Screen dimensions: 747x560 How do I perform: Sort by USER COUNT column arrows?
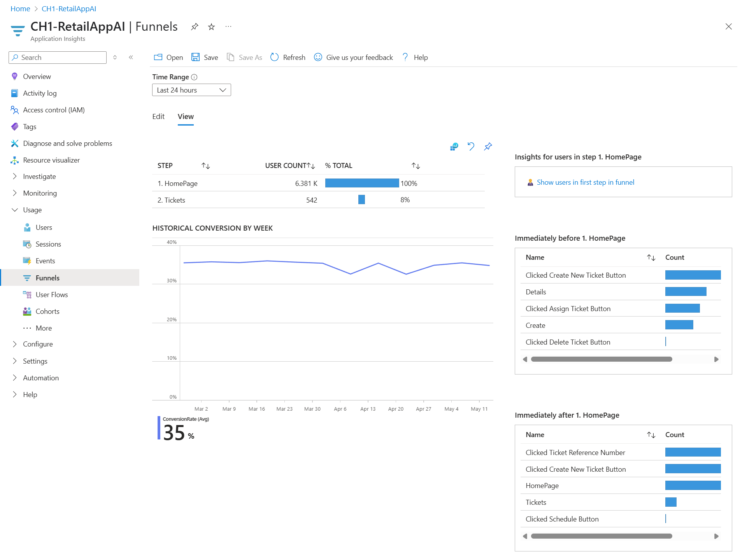click(311, 166)
